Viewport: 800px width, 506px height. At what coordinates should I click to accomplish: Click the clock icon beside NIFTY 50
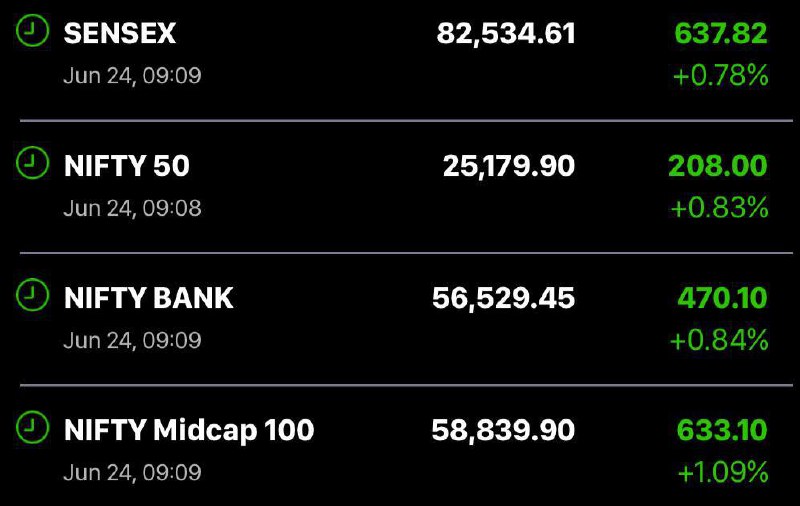tap(32, 163)
